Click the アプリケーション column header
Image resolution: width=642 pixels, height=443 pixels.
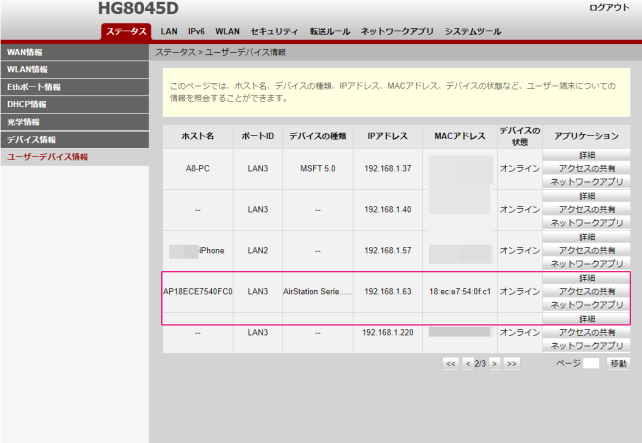(586, 136)
